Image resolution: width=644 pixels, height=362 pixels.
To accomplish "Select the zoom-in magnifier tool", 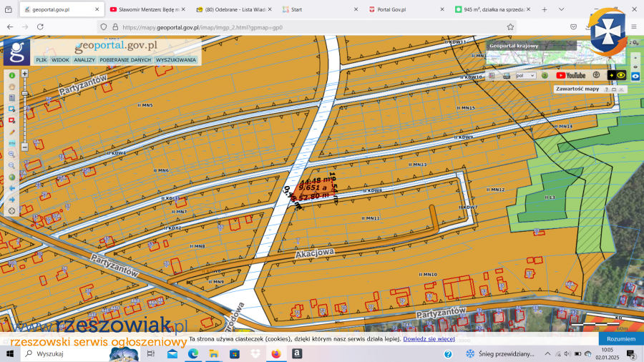I will pos(12,155).
